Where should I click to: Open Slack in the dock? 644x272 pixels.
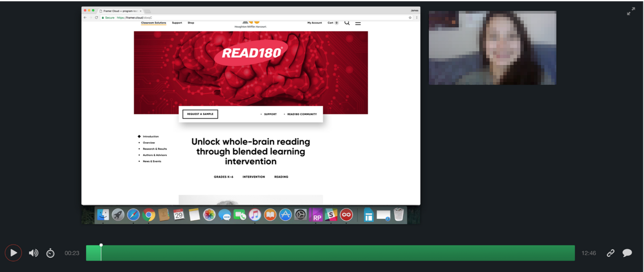click(x=331, y=215)
